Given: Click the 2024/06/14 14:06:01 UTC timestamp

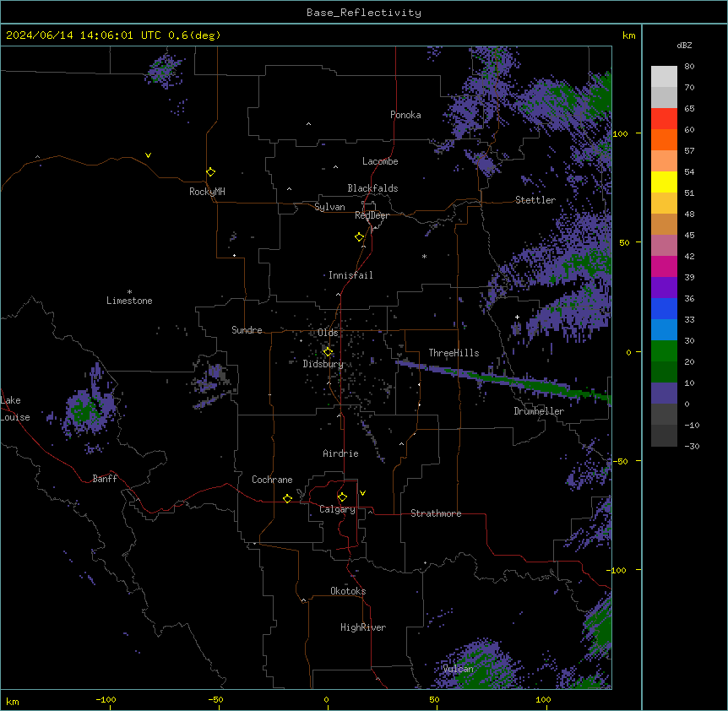Looking at the screenshot, I should (113, 35).
